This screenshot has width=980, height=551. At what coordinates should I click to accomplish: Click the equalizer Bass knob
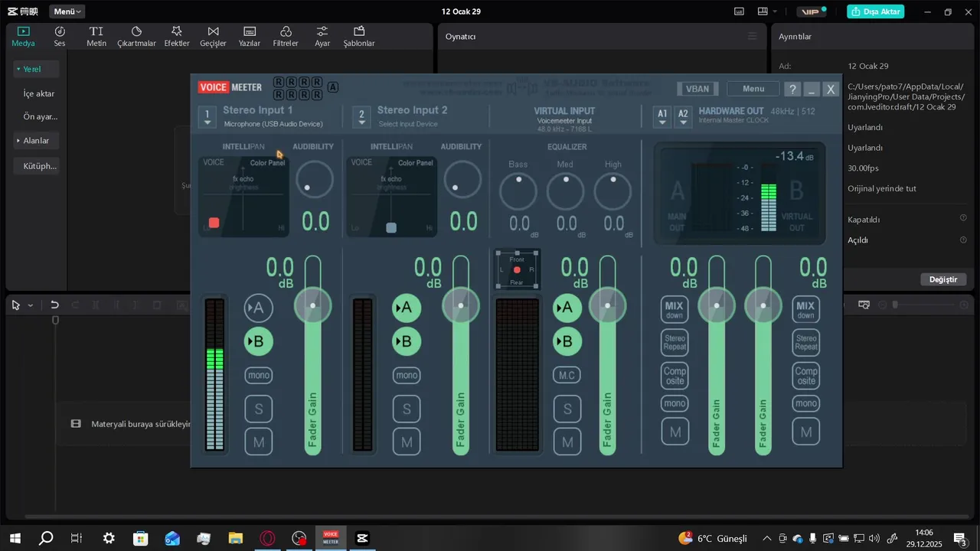pos(518,192)
